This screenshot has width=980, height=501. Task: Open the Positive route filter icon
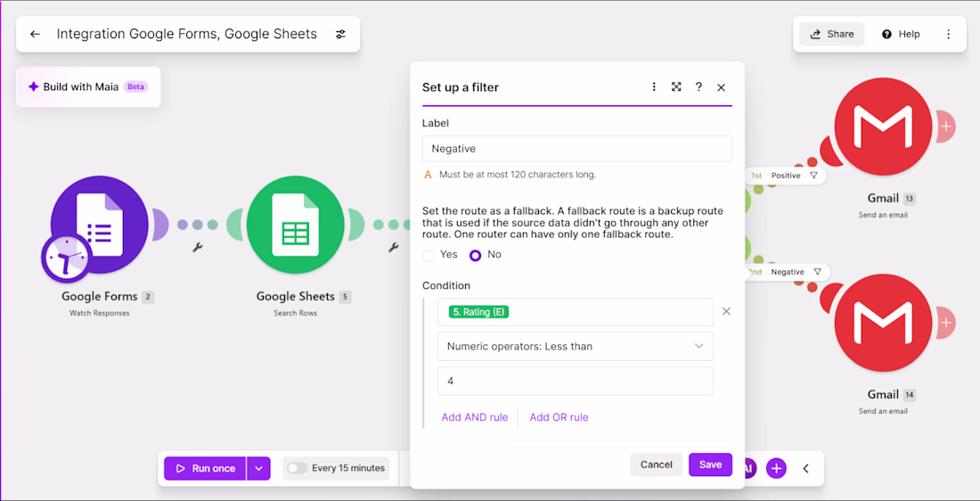(813, 176)
